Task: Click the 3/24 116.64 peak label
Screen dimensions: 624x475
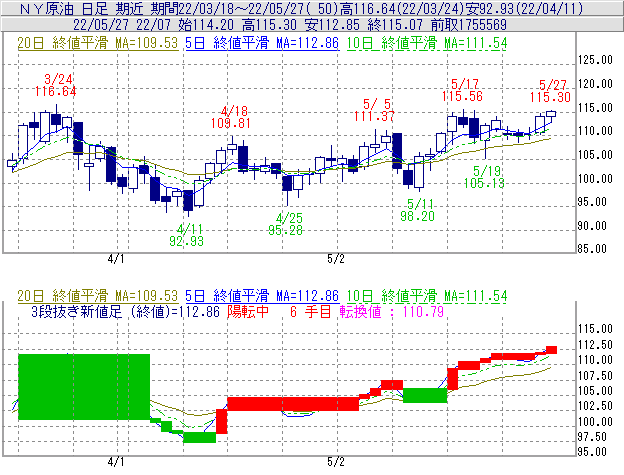Action: (x=56, y=85)
